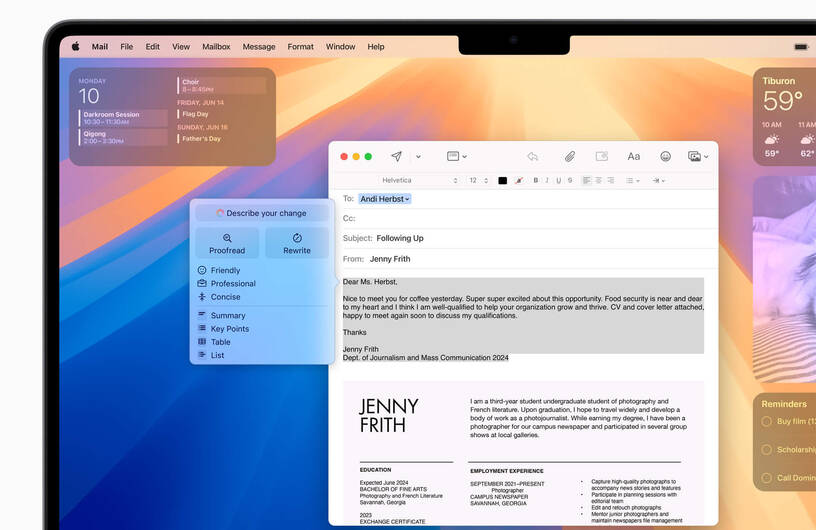Image resolution: width=816 pixels, height=530 pixels.
Task: Open Darkroom Session calendar event
Action: (x=123, y=118)
